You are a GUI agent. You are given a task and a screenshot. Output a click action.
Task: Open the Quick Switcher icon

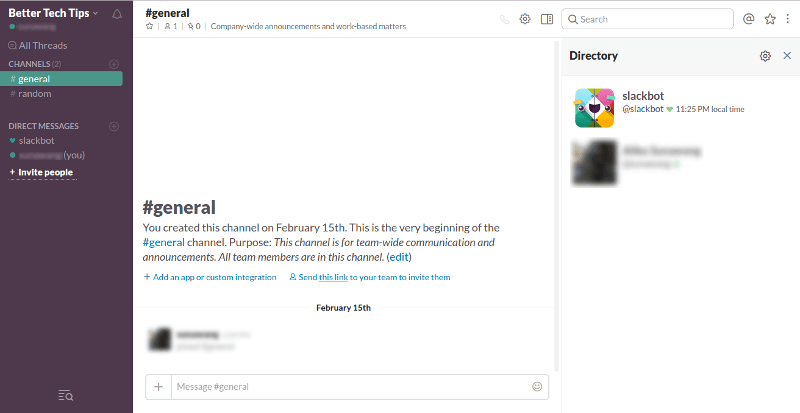66,395
